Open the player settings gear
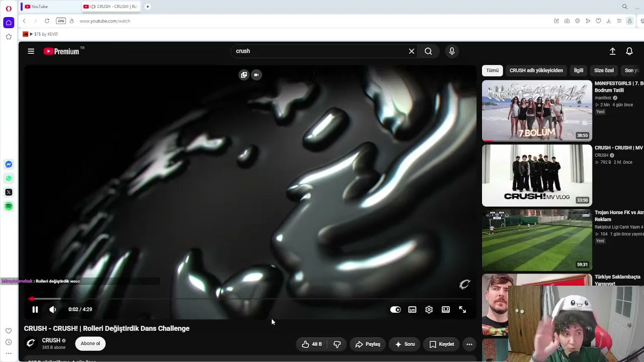Image resolution: width=644 pixels, height=362 pixels. pyautogui.click(x=429, y=310)
